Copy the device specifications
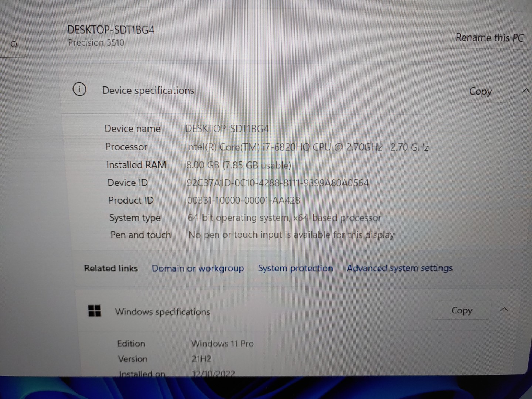This screenshot has width=532, height=399. tap(480, 91)
